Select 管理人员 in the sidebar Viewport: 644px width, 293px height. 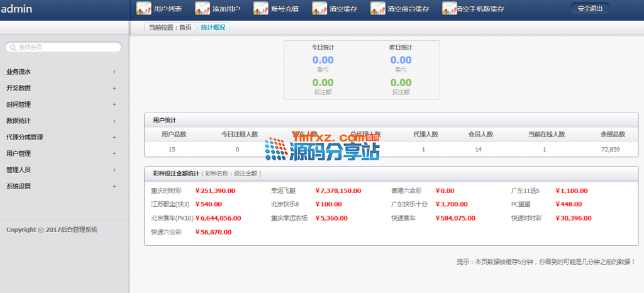(19, 170)
